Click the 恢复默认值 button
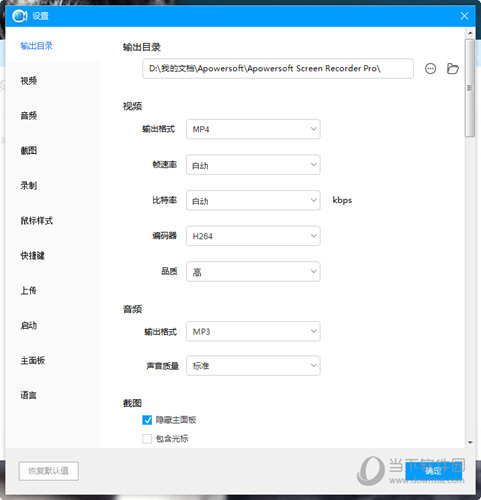This screenshot has height=500, width=481. (x=49, y=471)
